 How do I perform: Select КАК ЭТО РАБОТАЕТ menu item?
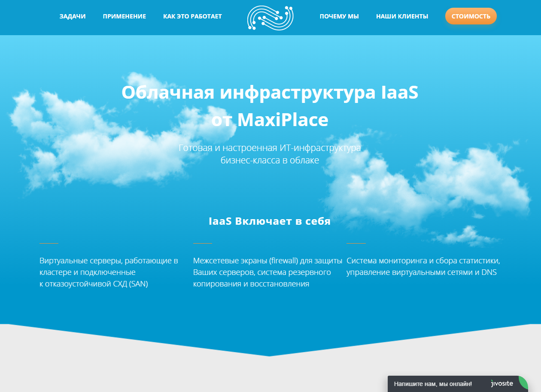click(x=192, y=16)
